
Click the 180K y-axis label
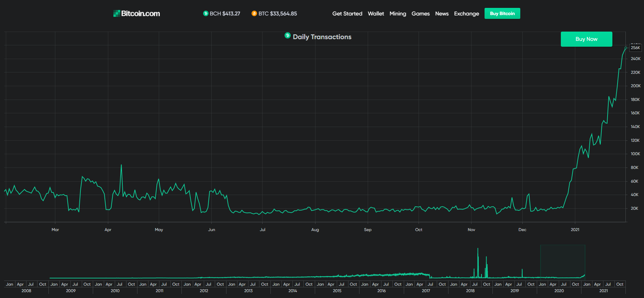tap(635, 100)
